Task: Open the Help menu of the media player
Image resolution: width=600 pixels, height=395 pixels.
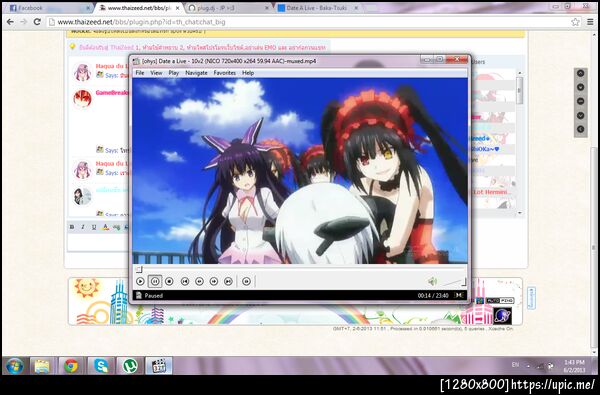Action: [248, 73]
